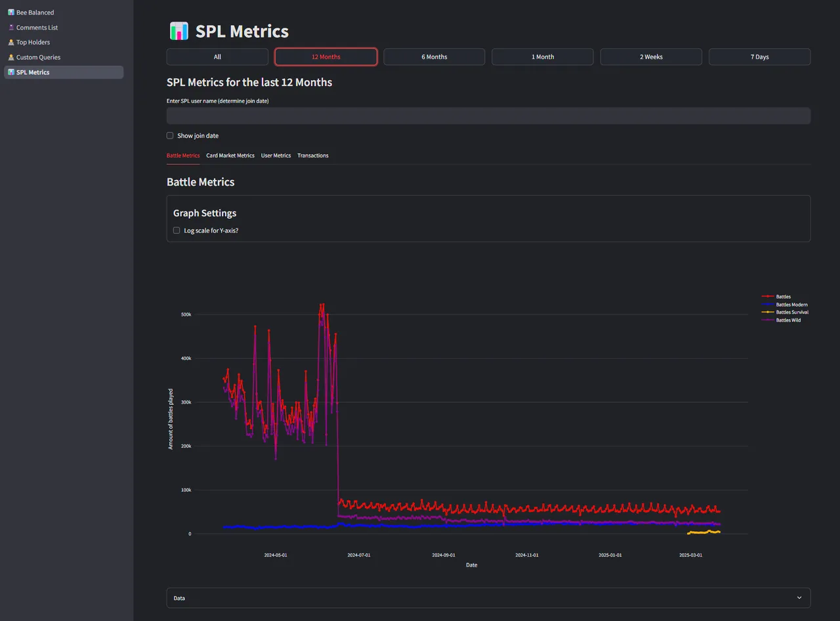Expand the Data section

point(488,598)
